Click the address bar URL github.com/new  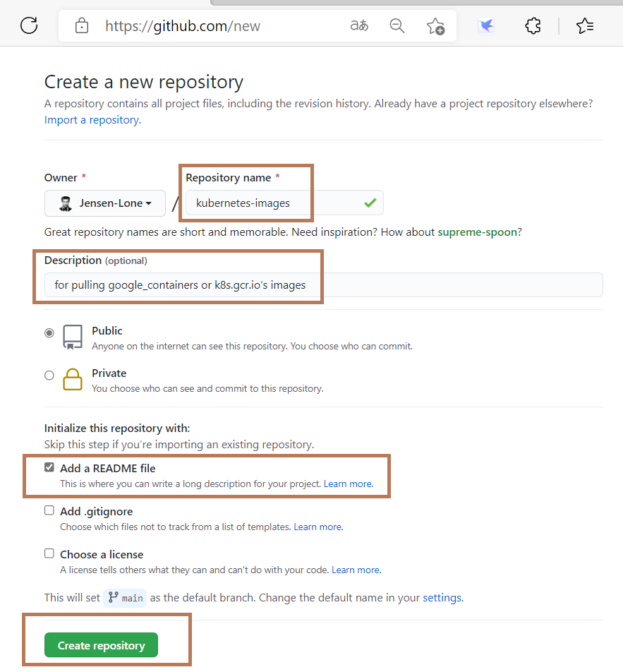[183, 26]
